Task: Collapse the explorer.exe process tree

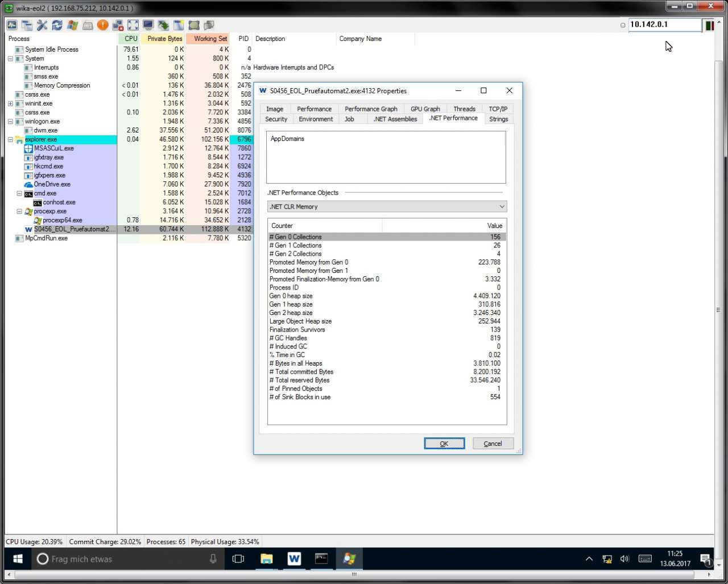Action: click(10, 139)
